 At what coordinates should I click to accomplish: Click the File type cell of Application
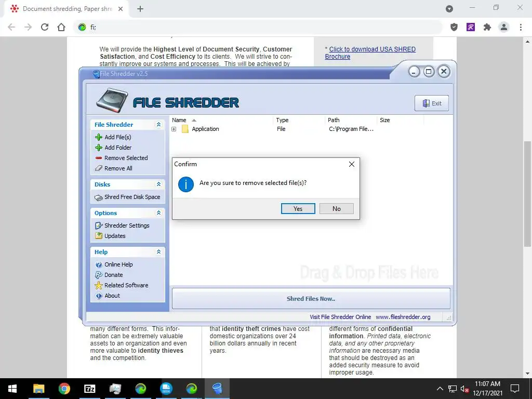(x=281, y=129)
